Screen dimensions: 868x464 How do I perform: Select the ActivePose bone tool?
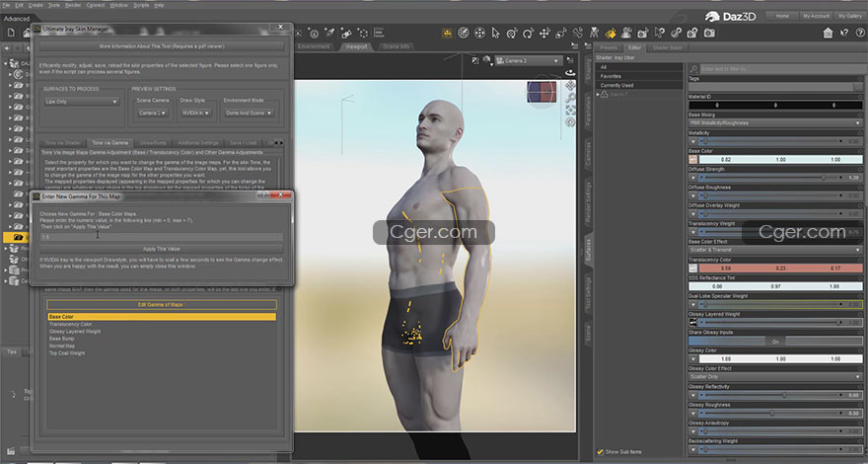click(577, 34)
